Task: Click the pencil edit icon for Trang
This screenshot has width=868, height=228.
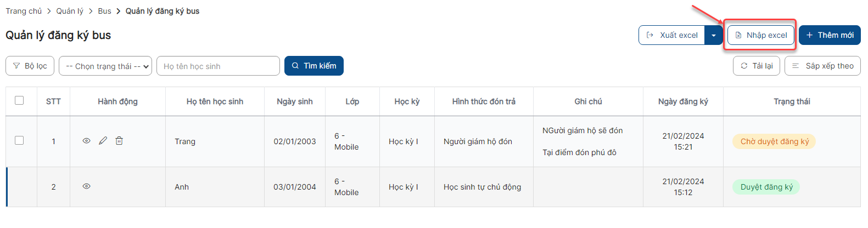Action: pos(103,141)
